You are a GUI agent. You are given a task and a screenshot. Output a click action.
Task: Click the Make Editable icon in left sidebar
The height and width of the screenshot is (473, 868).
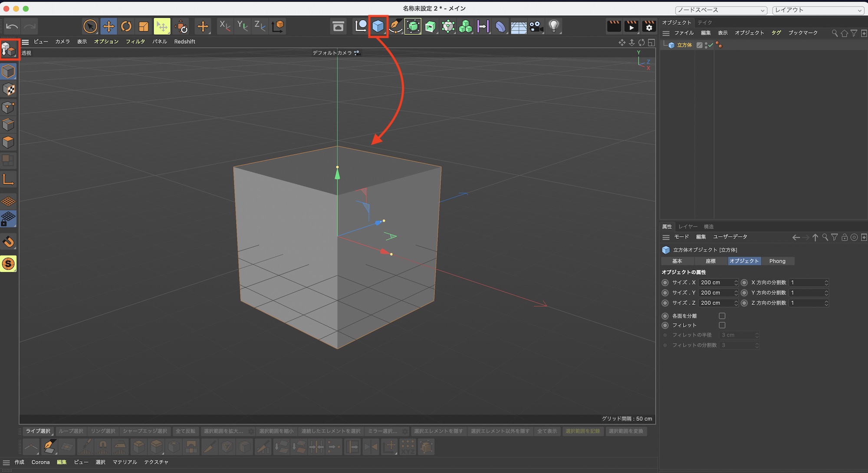click(x=9, y=50)
